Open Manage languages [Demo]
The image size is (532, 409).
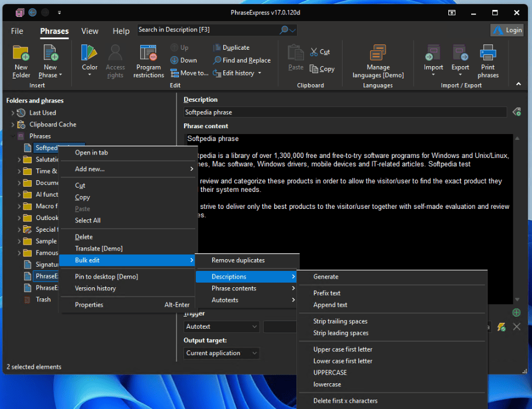pyautogui.click(x=378, y=61)
